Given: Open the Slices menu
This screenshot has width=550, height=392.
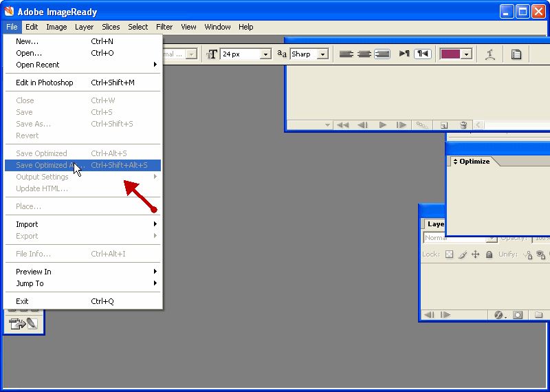Looking at the screenshot, I should [111, 27].
